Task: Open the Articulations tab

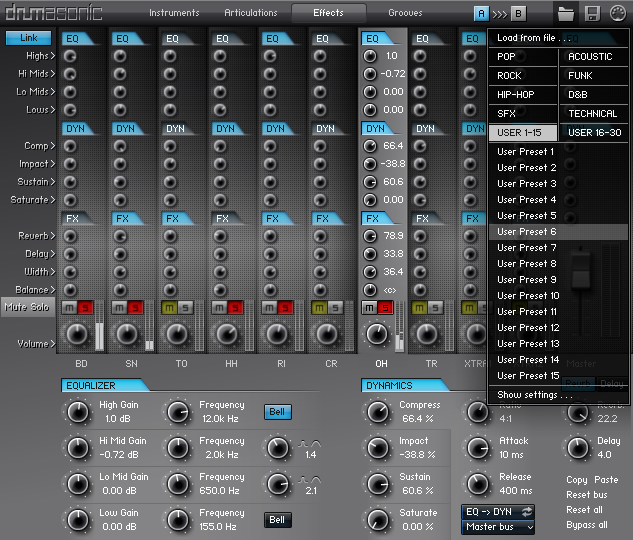Action: tap(251, 13)
